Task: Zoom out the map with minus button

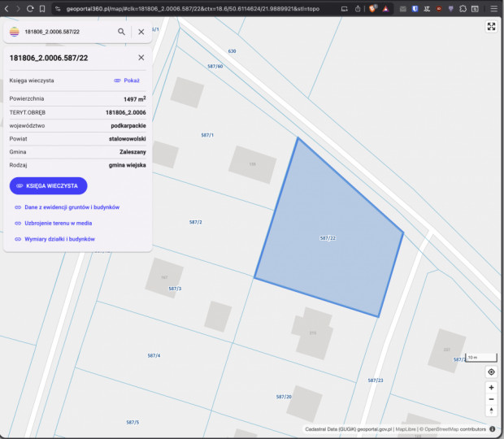Action: coord(491,399)
